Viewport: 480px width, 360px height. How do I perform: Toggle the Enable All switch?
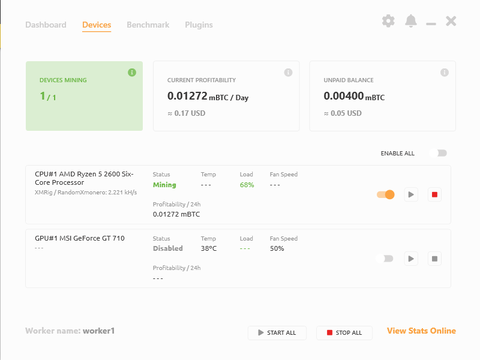438,153
